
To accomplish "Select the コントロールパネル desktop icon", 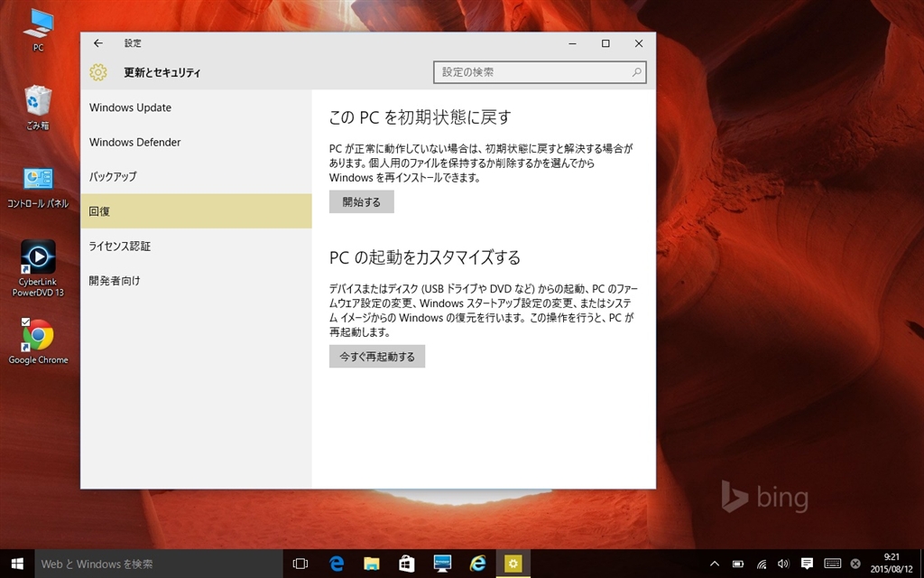I will (38, 188).
